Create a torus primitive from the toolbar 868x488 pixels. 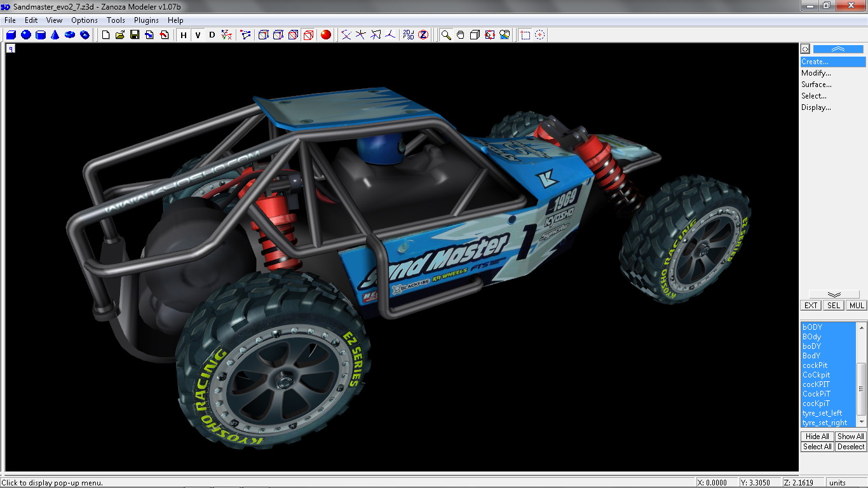pos(70,35)
